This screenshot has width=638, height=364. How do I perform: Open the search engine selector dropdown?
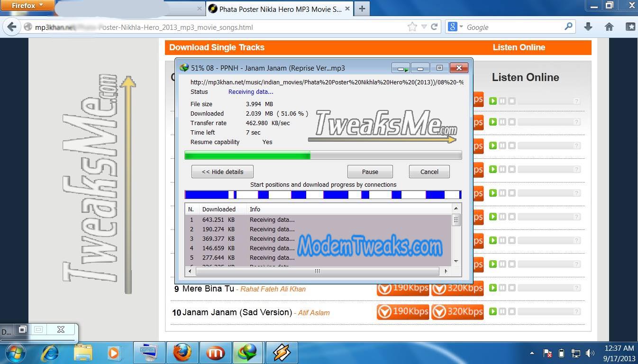pos(455,27)
